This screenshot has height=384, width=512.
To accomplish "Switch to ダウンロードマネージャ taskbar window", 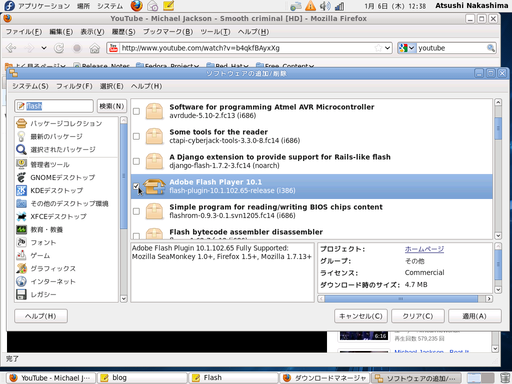I will 324,378.
